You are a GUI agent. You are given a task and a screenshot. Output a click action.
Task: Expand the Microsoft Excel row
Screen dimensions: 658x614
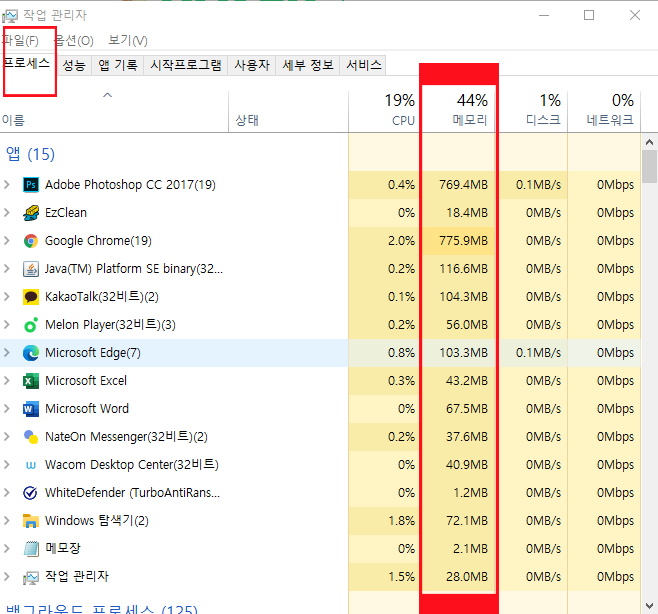[x=7, y=381]
